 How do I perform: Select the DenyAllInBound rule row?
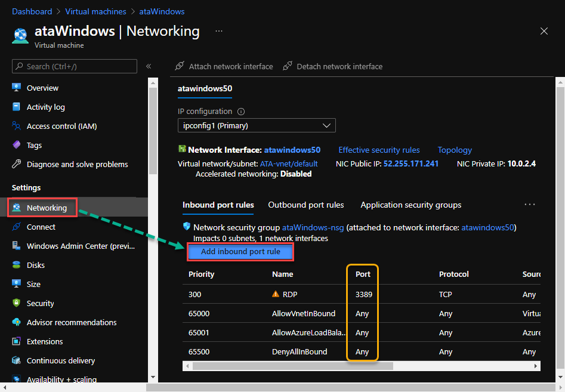(x=362, y=351)
